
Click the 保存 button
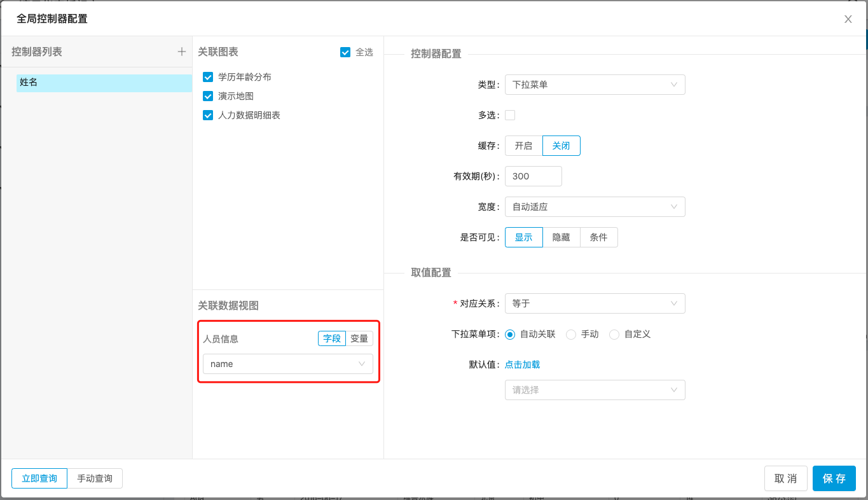point(834,478)
